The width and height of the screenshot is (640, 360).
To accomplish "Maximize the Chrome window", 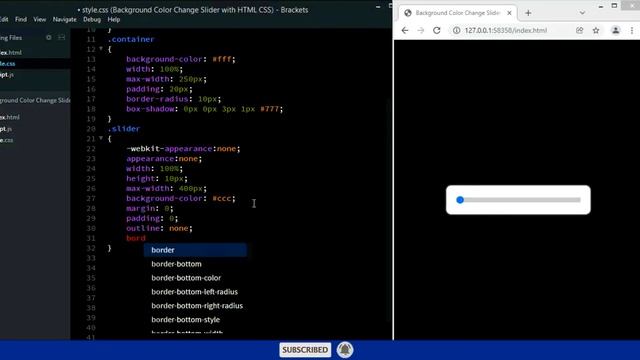I will pyautogui.click(x=614, y=6).
